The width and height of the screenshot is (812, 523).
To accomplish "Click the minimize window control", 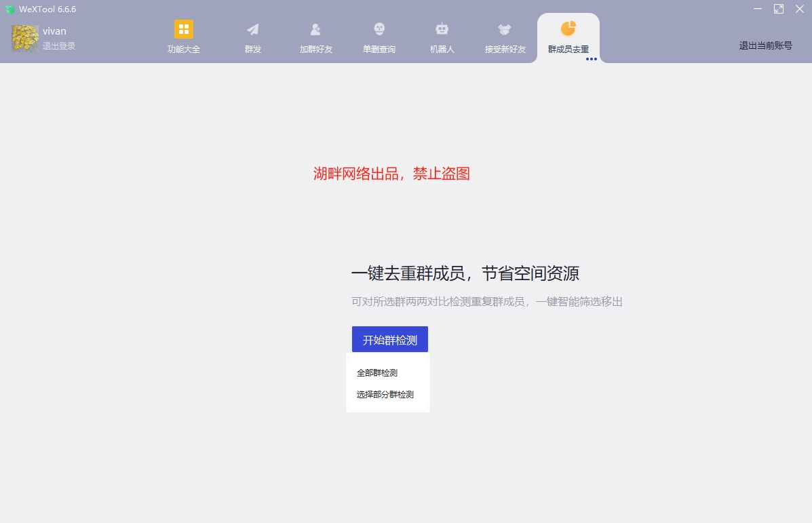I will coord(758,9).
